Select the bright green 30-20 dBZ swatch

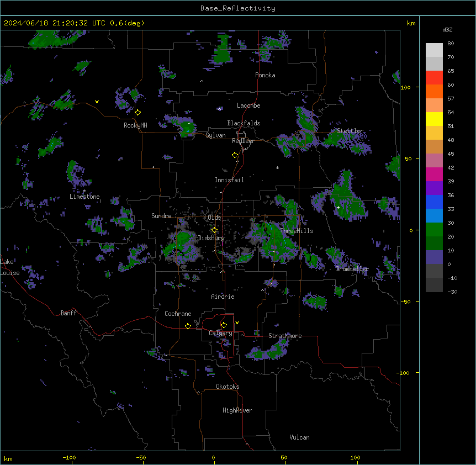tap(434, 230)
